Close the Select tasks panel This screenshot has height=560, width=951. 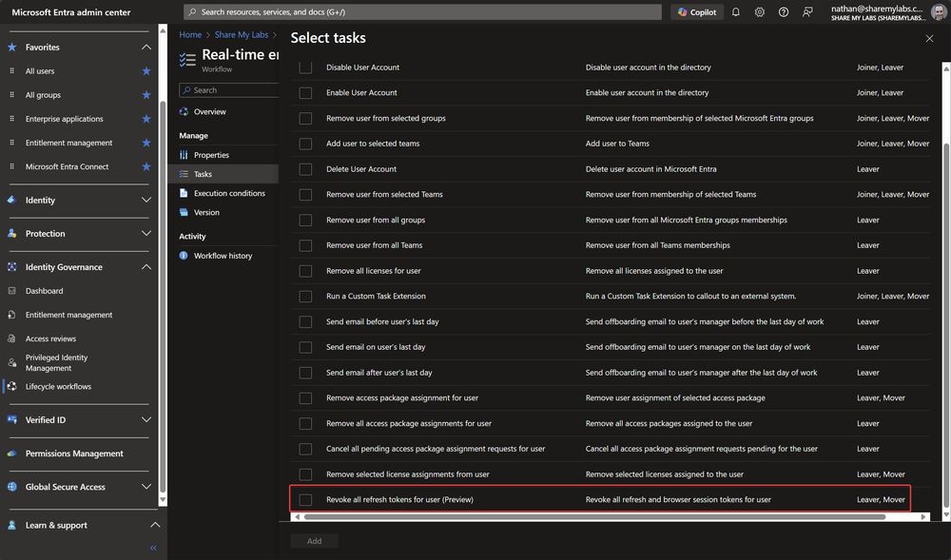[x=929, y=38]
